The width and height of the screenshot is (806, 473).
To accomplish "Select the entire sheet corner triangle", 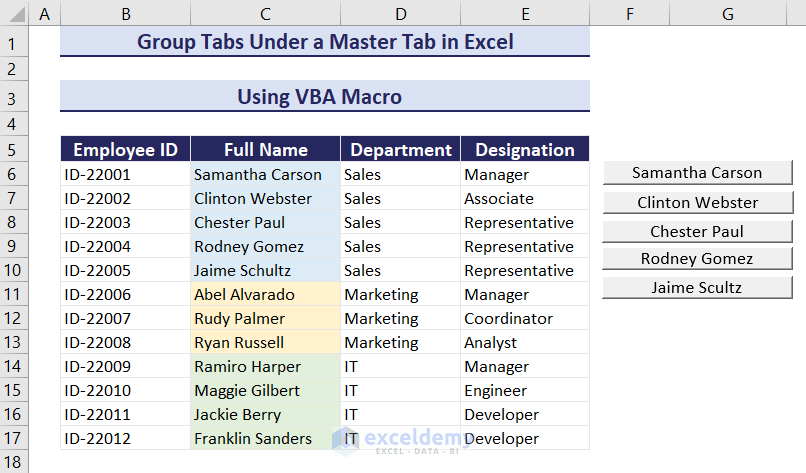I will (x=15, y=14).
